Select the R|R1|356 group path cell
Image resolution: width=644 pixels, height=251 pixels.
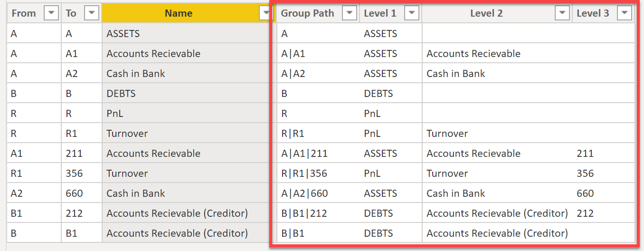[304, 174]
